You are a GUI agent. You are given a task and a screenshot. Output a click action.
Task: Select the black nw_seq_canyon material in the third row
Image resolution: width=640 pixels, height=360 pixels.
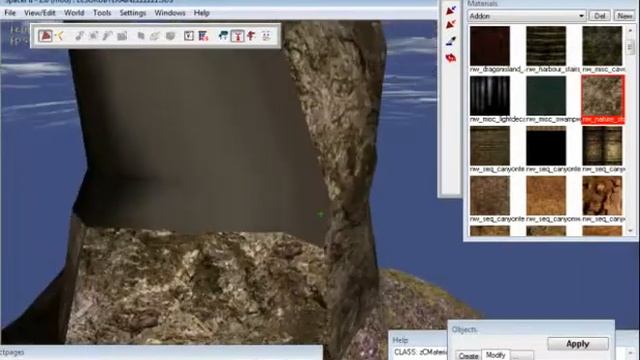[x=546, y=146]
